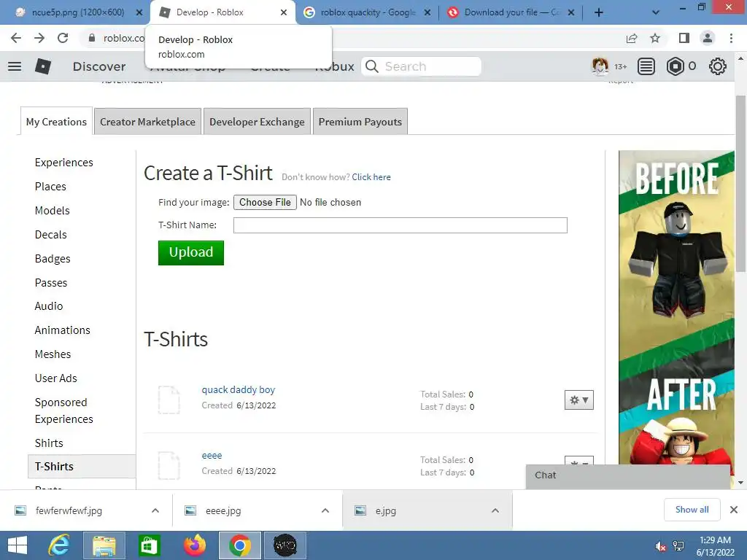Click the green Upload button
This screenshot has width=747, height=560.
[191, 252]
